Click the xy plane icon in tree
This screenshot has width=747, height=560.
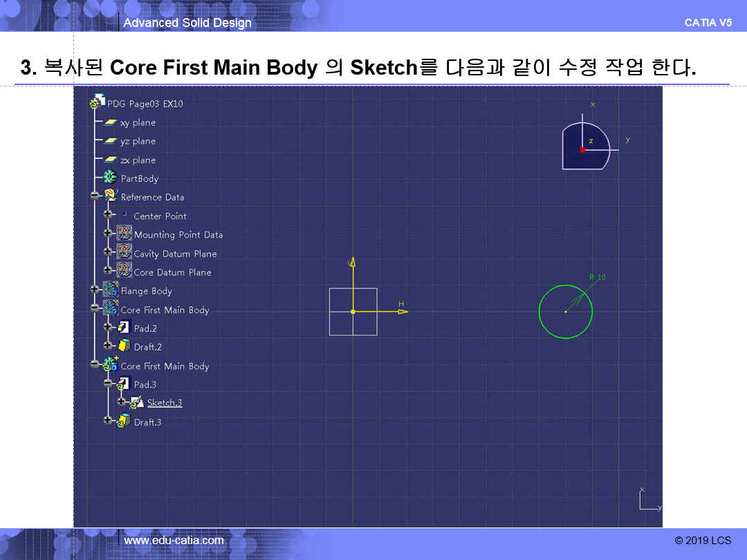click(x=110, y=122)
